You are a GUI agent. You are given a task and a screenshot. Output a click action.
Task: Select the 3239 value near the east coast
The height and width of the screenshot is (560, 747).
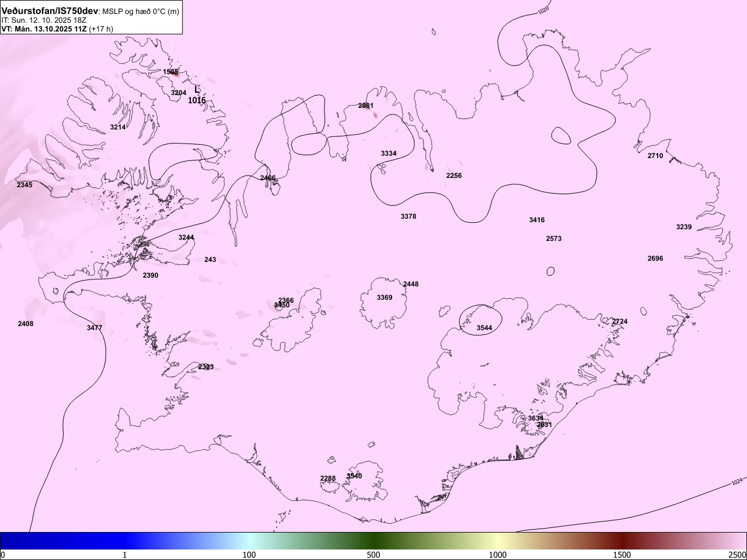[684, 227]
